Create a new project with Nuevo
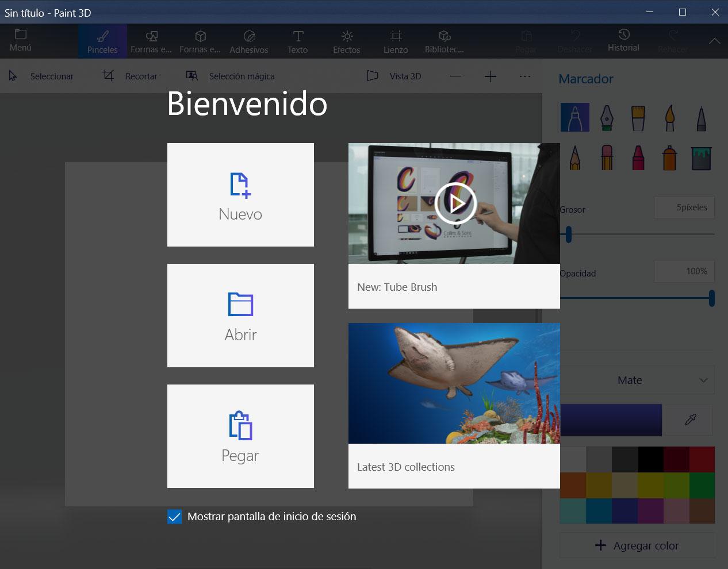The image size is (728, 569). [240, 195]
